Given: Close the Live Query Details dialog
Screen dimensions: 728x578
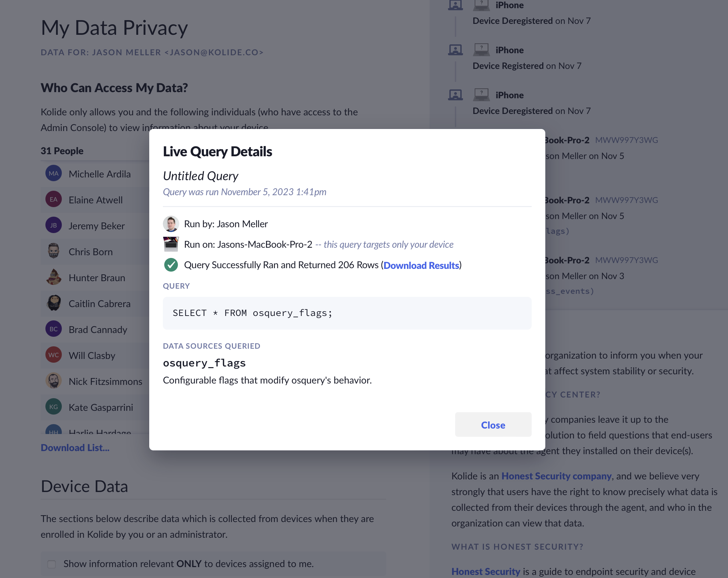Looking at the screenshot, I should [x=493, y=425].
